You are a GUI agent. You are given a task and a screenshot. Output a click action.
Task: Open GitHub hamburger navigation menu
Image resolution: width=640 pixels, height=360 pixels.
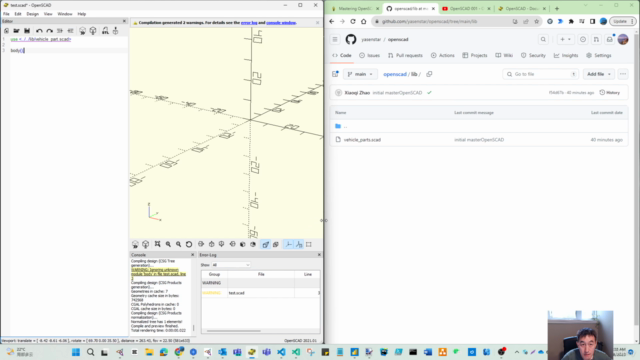click(335, 40)
